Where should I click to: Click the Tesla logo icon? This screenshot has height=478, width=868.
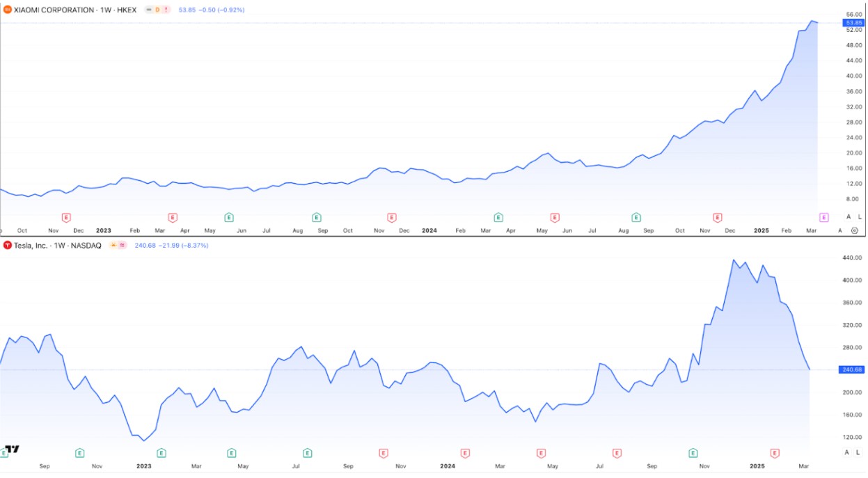coord(8,245)
